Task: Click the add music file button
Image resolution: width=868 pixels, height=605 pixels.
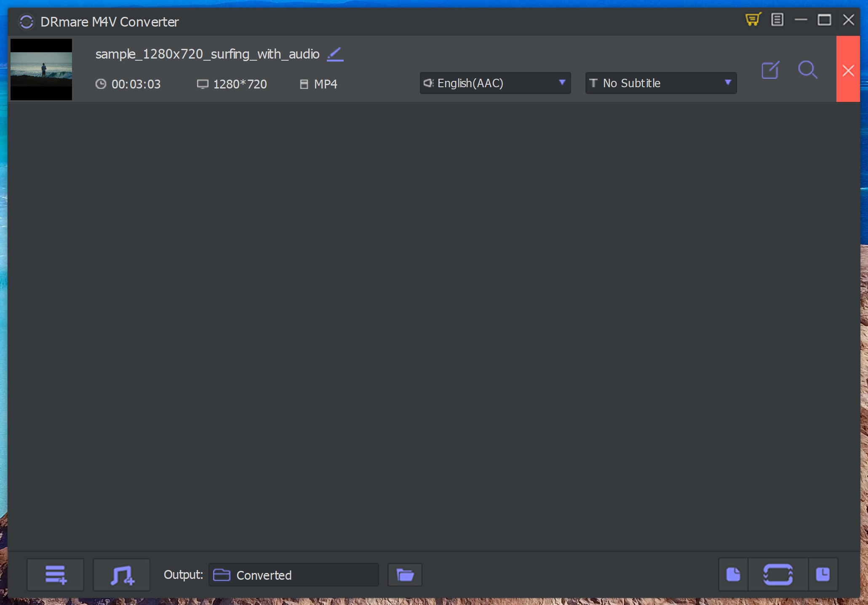Action: tap(122, 575)
